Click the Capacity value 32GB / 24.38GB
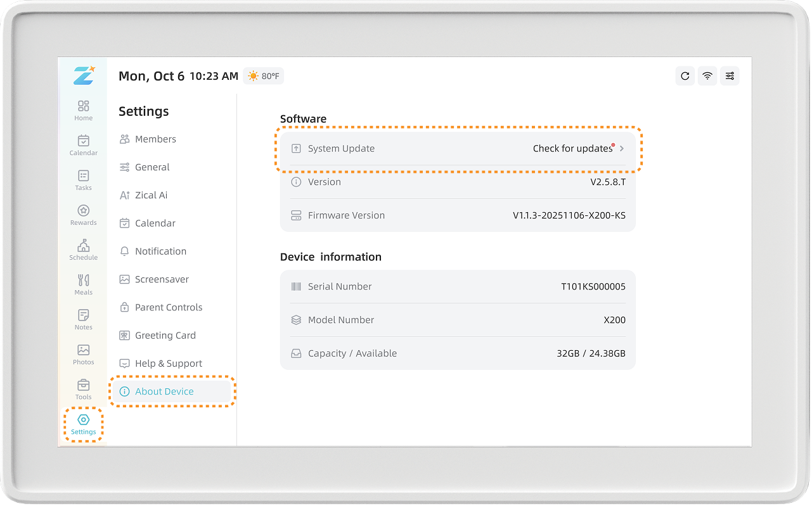812x506 pixels. (591, 353)
